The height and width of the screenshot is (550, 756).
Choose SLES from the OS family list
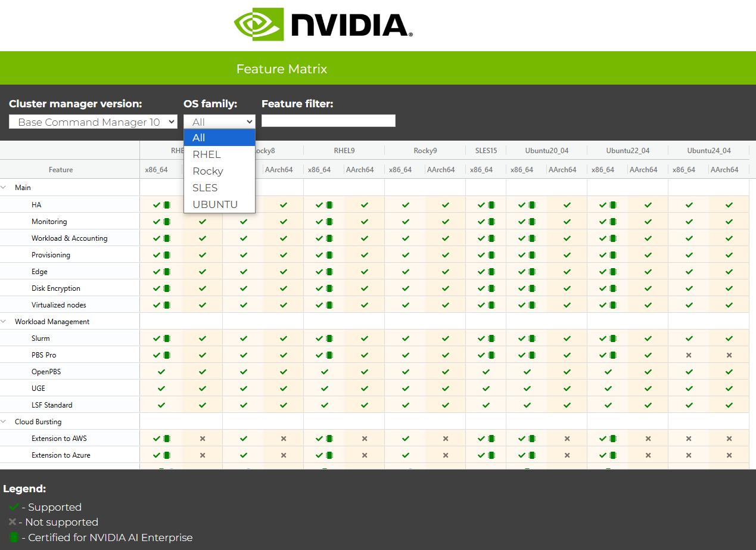pos(219,188)
